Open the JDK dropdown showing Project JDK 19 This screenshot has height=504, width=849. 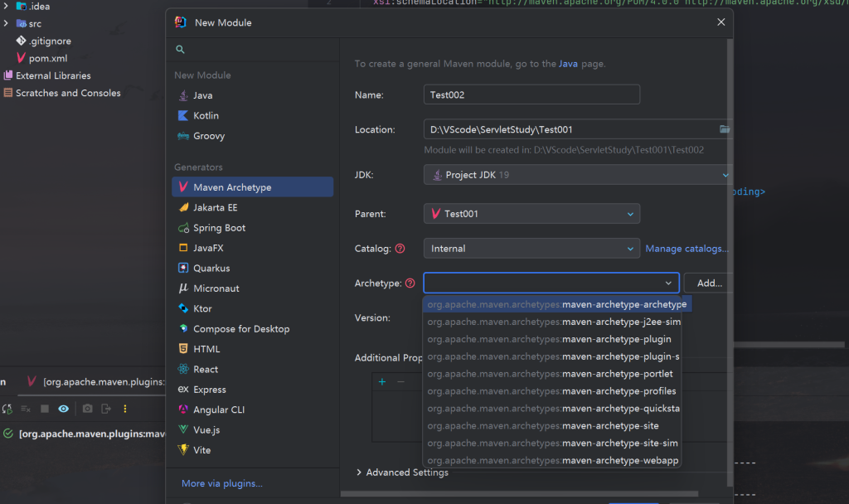pos(576,175)
